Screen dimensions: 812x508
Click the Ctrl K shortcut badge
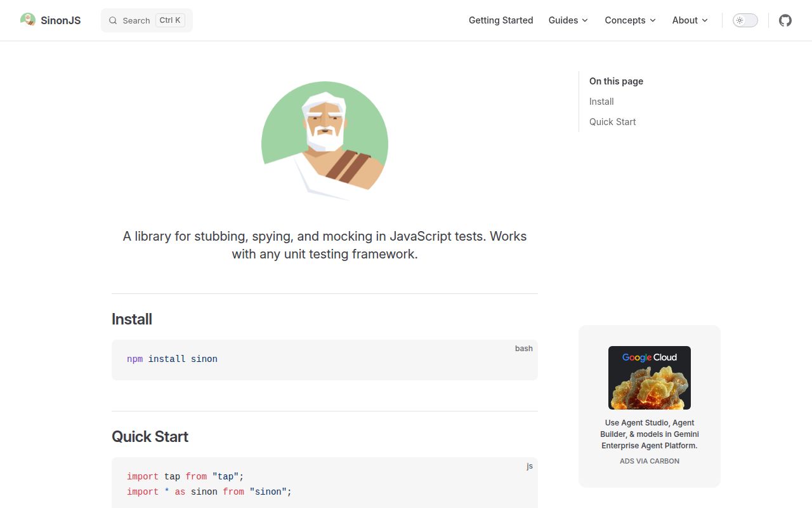coord(170,20)
